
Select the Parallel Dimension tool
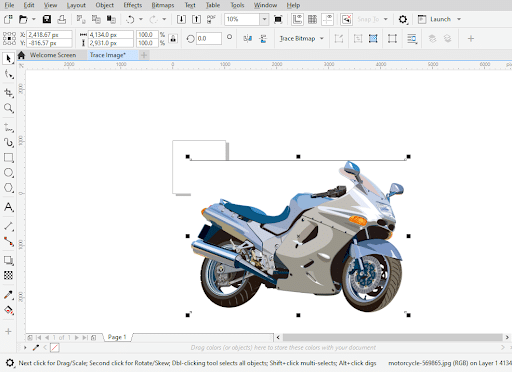pyautogui.click(x=8, y=226)
